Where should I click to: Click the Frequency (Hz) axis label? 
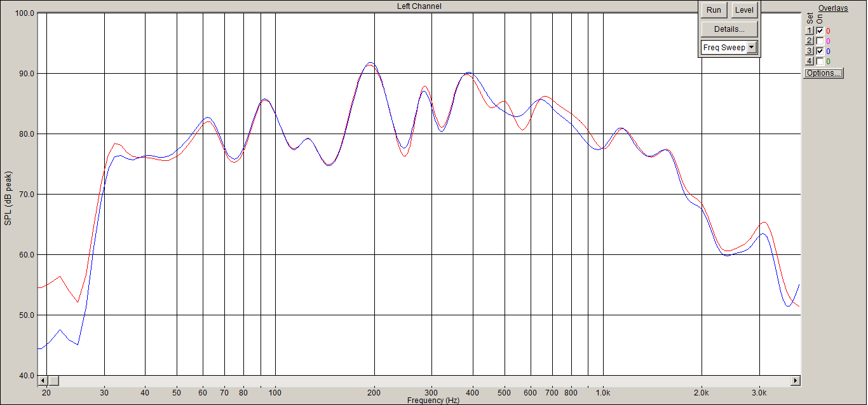(x=433, y=401)
